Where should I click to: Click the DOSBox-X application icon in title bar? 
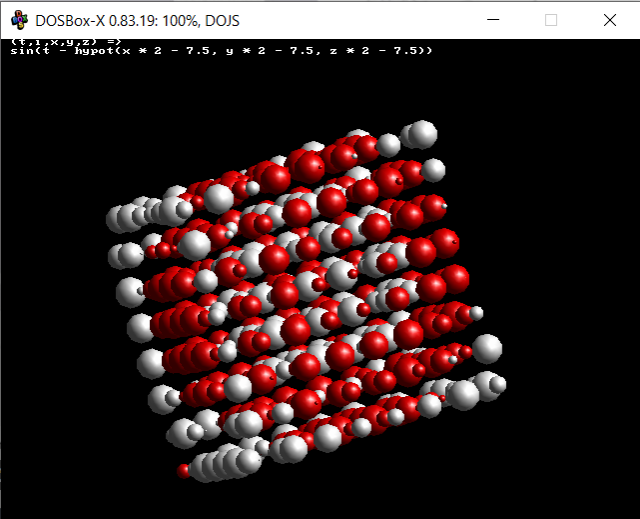19,20
